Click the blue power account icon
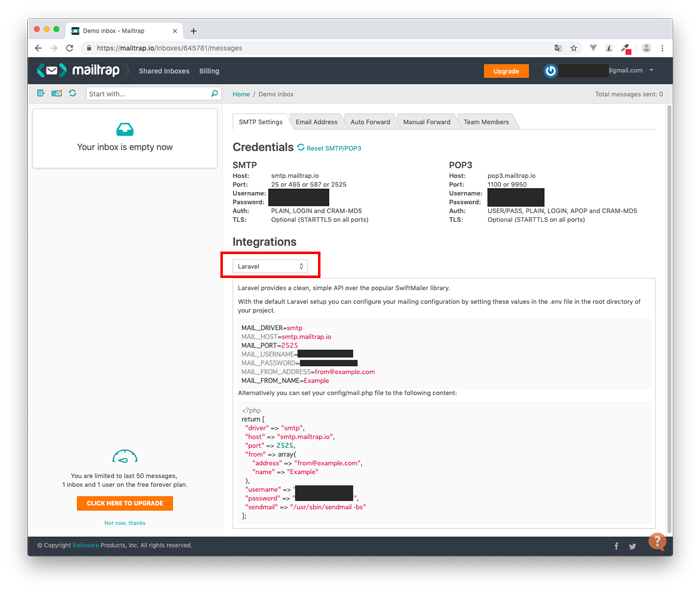 550,71
